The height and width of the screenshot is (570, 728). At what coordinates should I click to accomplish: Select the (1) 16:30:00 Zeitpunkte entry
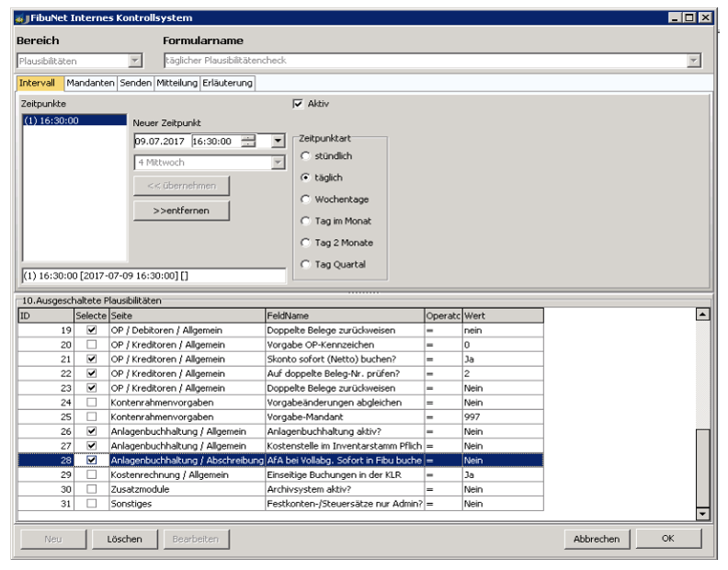click(x=74, y=120)
